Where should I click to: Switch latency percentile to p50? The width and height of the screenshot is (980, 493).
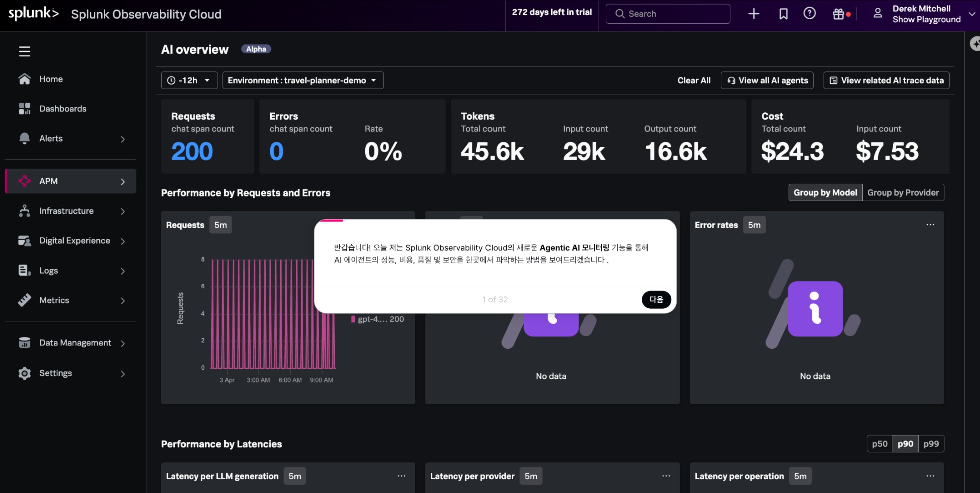click(880, 444)
